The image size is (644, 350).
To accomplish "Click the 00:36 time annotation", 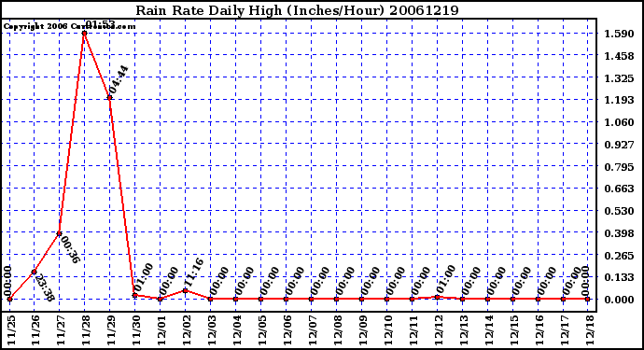I will (70, 249).
